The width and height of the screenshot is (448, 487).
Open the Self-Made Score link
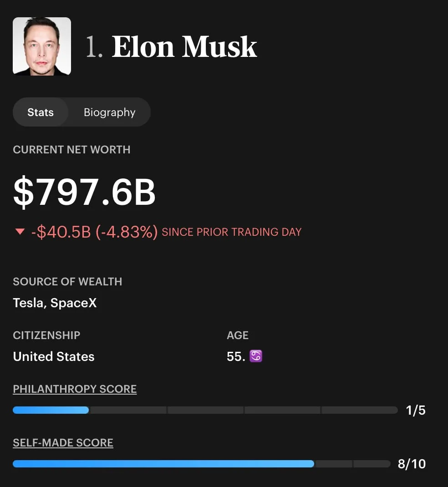click(63, 442)
